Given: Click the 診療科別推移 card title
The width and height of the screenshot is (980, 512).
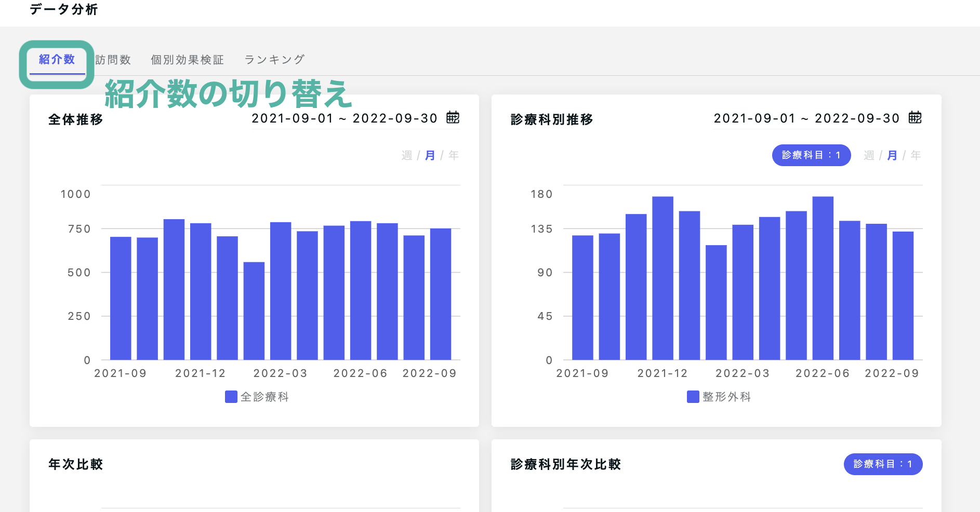Looking at the screenshot, I should pos(552,119).
